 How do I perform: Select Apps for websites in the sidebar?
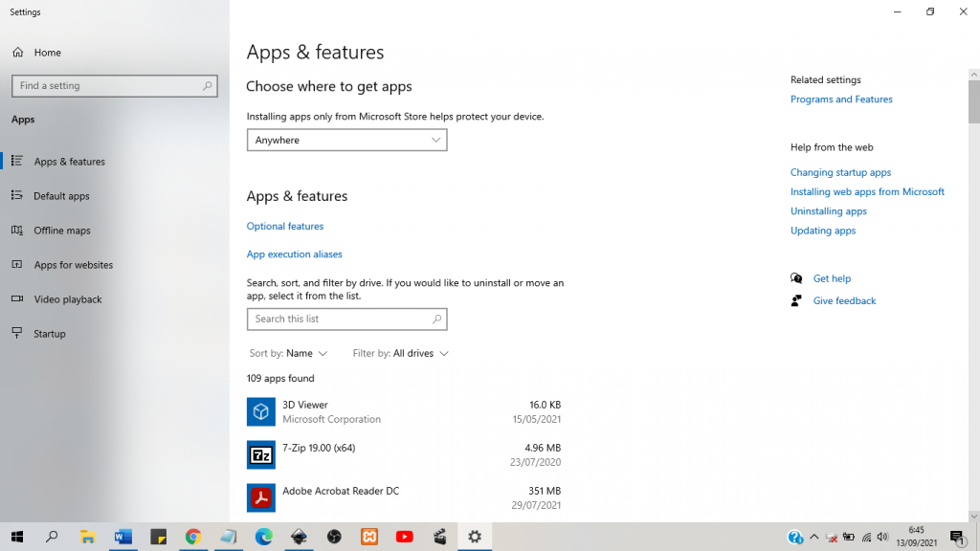73,264
